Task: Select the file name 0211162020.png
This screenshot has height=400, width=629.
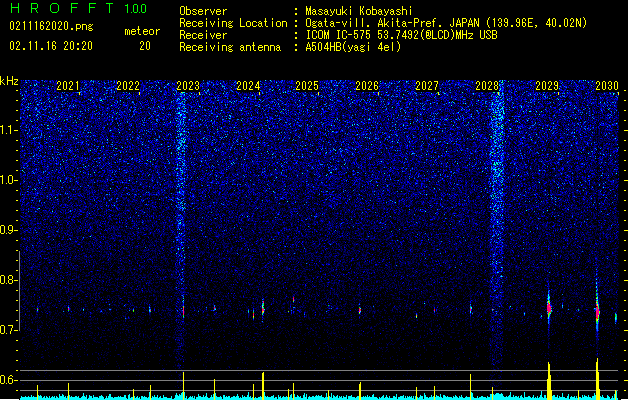Action: coord(51,26)
